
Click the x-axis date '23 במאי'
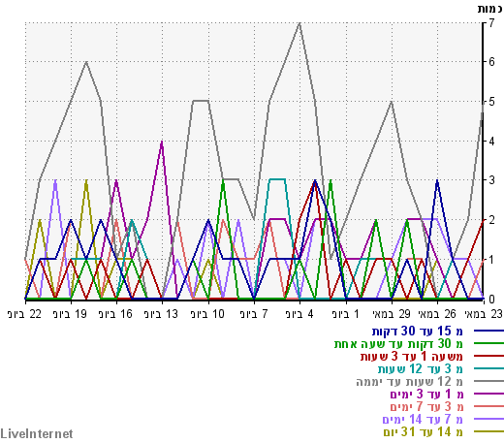[x=484, y=314]
